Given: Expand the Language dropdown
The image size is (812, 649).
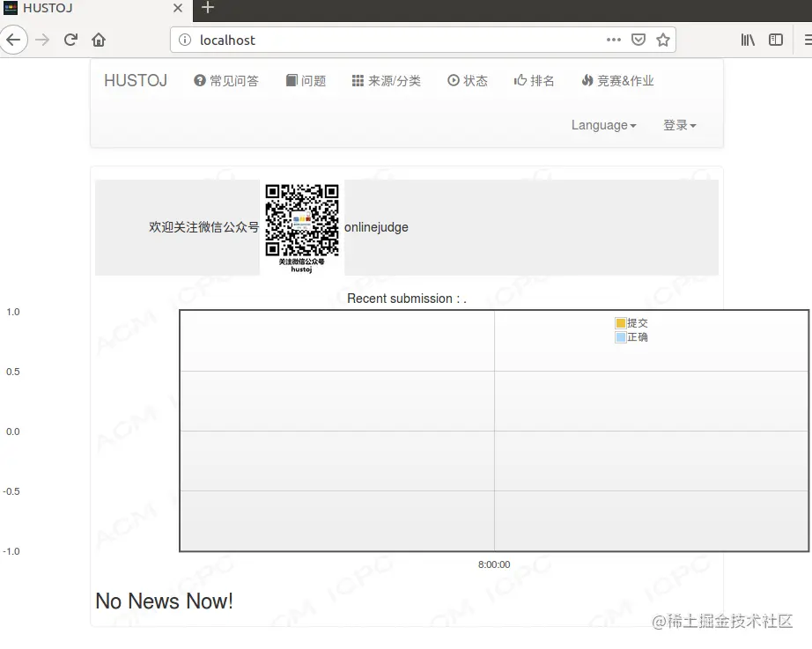Looking at the screenshot, I should coord(604,125).
